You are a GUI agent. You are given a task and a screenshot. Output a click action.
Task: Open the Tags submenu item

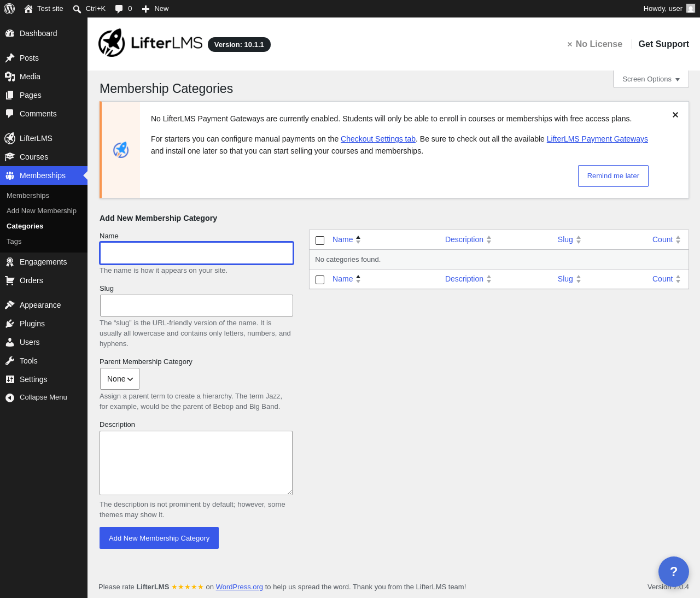point(14,242)
